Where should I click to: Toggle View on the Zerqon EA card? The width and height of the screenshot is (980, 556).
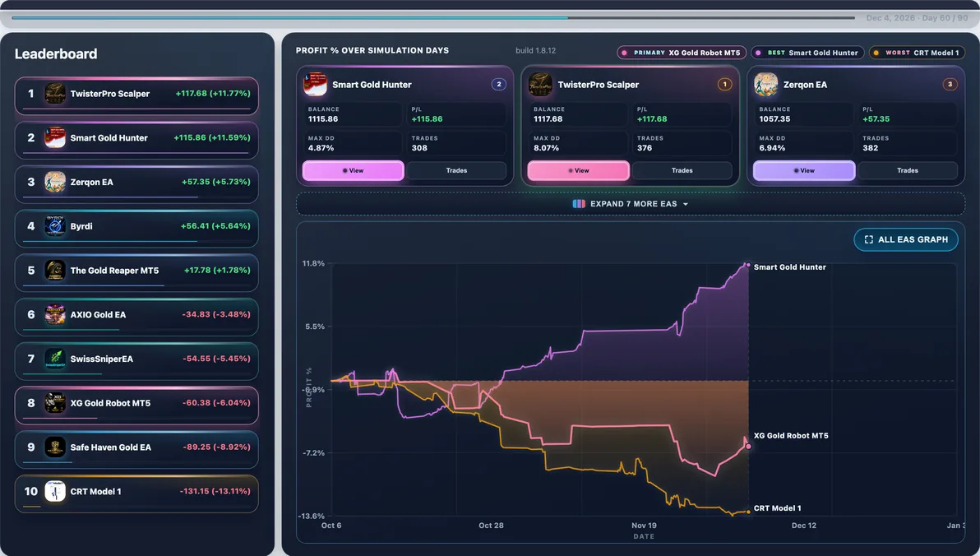tap(804, 170)
